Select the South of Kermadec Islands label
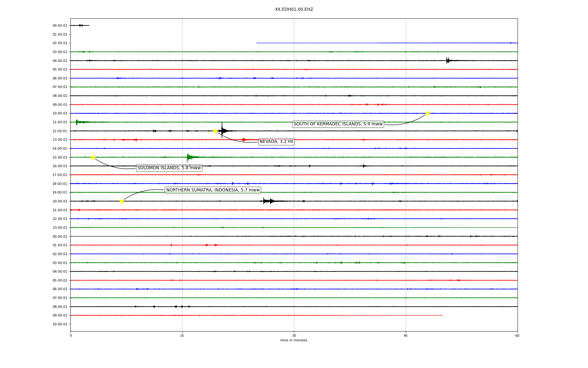This screenshot has width=588, height=368. point(338,124)
